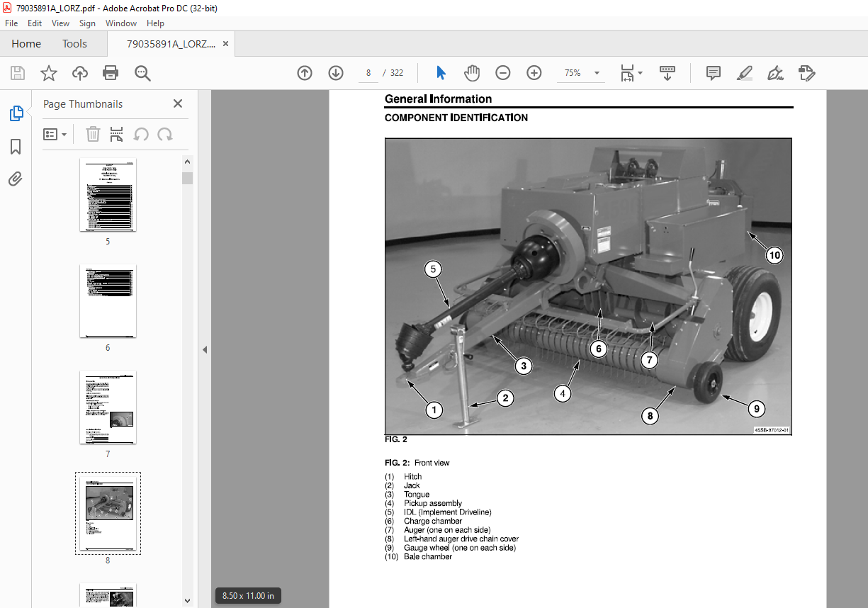This screenshot has width=868, height=608.
Task: Bookmark file with the star icon
Action: [x=48, y=73]
